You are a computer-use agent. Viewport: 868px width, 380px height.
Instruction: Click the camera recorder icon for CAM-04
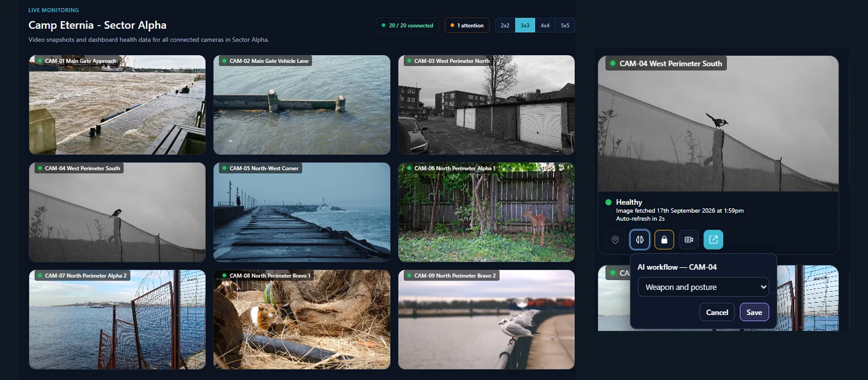pyautogui.click(x=689, y=240)
